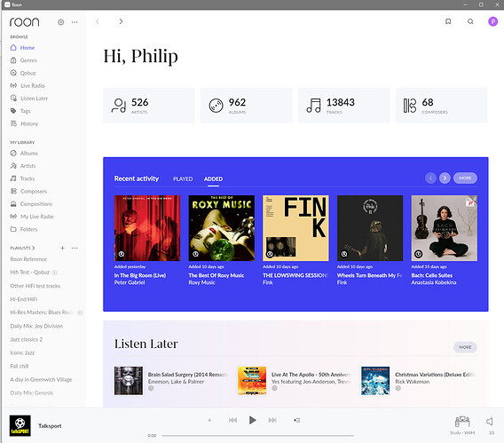This screenshot has width=504, height=443.
Task: Click the purple P profile avatar
Action: pyautogui.click(x=492, y=21)
